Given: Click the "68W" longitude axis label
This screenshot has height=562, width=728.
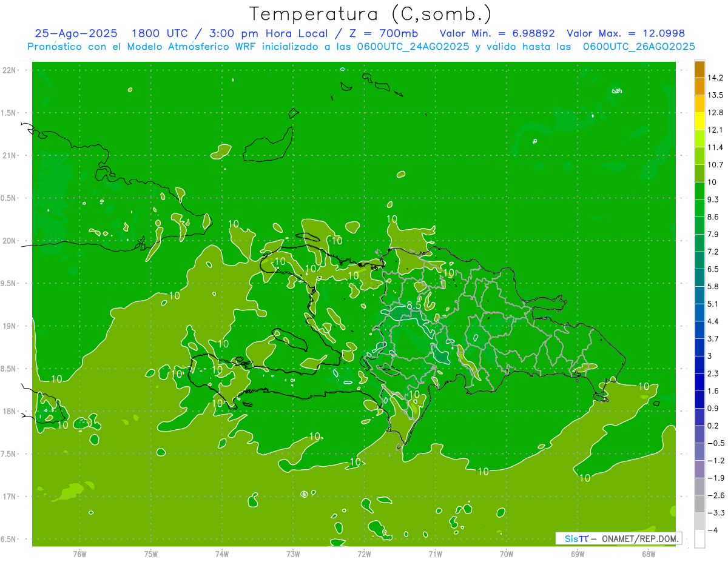Looking at the screenshot, I should (649, 554).
